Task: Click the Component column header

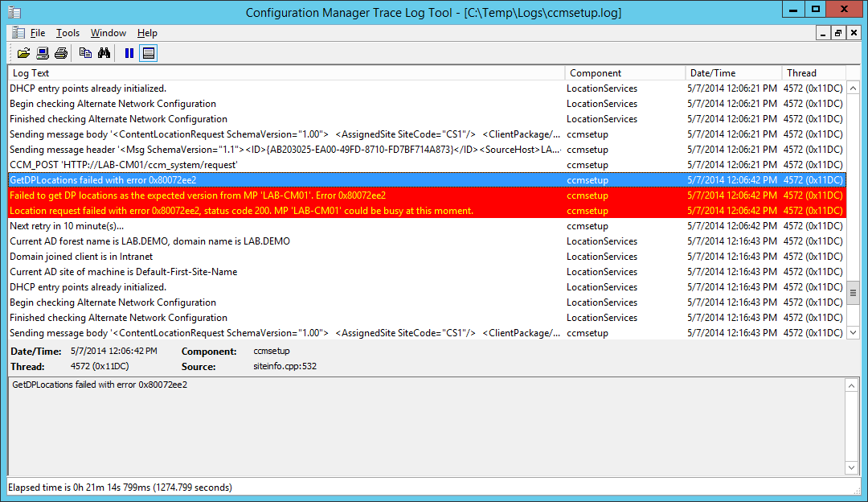Action: point(625,73)
